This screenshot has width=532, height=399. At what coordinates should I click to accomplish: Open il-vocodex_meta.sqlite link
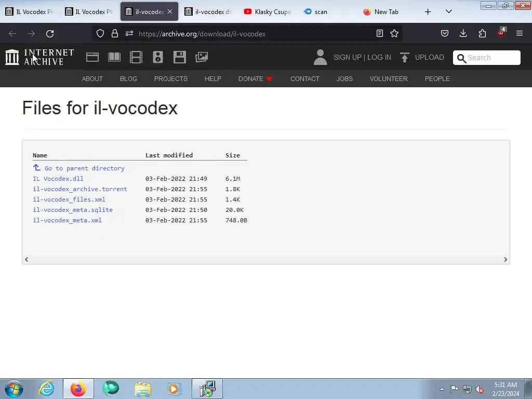coord(73,210)
